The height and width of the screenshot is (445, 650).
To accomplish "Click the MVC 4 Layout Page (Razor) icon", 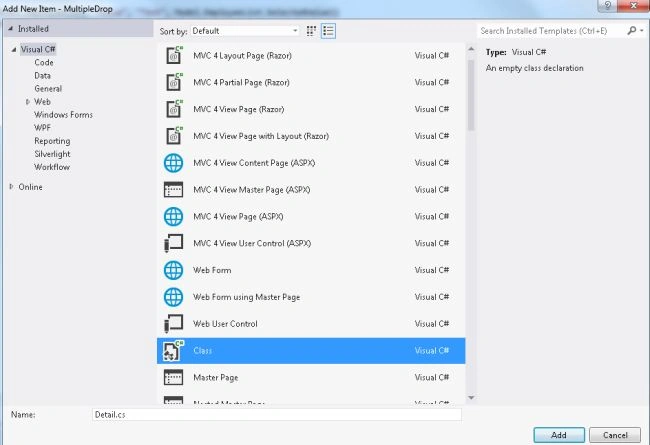I will click(174, 55).
